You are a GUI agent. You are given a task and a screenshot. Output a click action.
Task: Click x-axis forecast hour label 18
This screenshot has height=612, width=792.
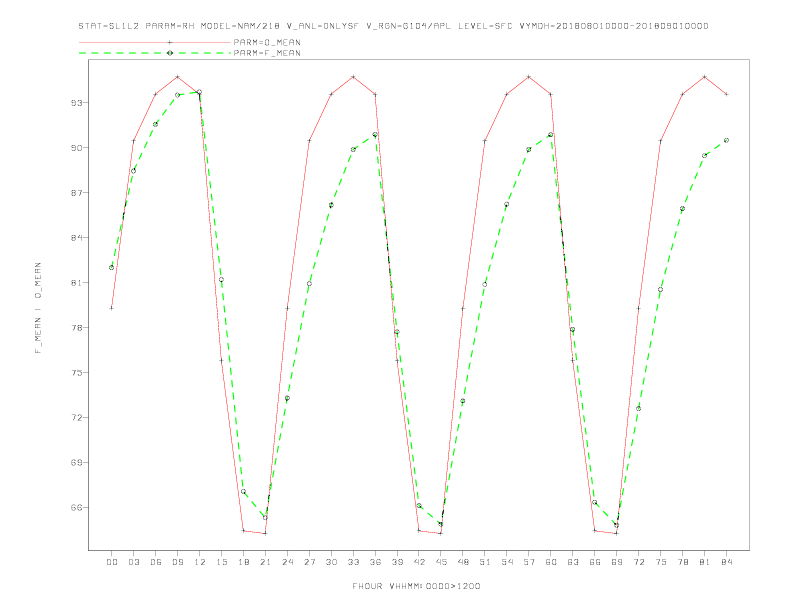[243, 562]
